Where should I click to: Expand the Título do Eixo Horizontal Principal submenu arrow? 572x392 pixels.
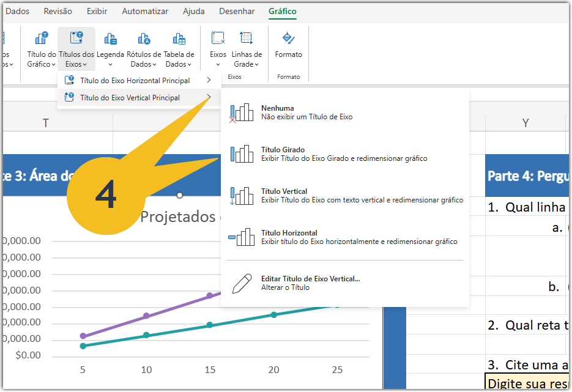(x=209, y=80)
